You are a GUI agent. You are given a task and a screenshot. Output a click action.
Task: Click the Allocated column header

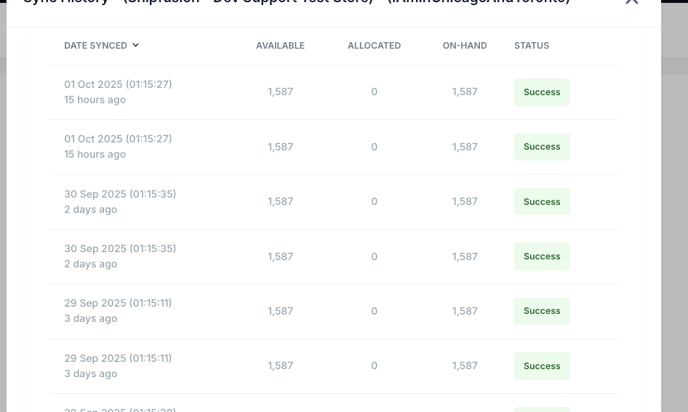(374, 46)
